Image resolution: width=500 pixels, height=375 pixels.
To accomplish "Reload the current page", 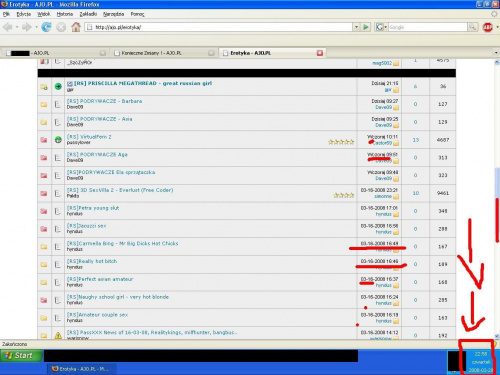I will tap(46, 27).
